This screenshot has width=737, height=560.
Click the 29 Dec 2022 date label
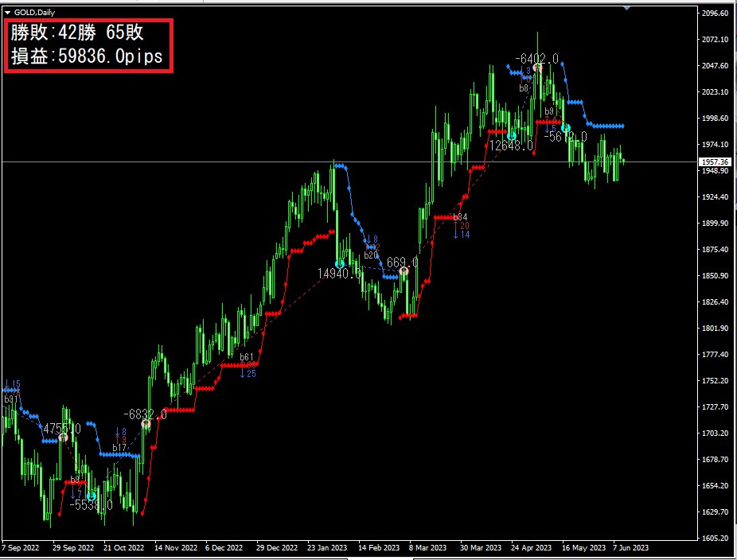(x=277, y=548)
